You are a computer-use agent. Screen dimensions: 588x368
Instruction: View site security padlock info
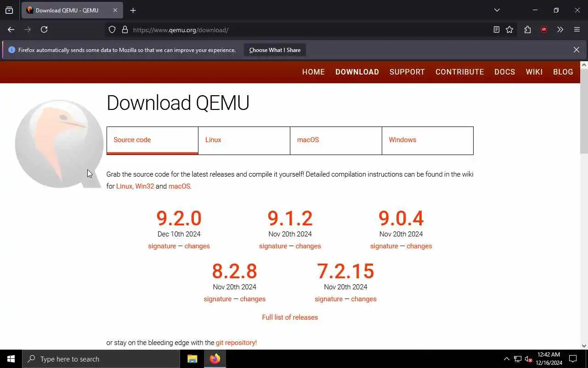coord(124,30)
